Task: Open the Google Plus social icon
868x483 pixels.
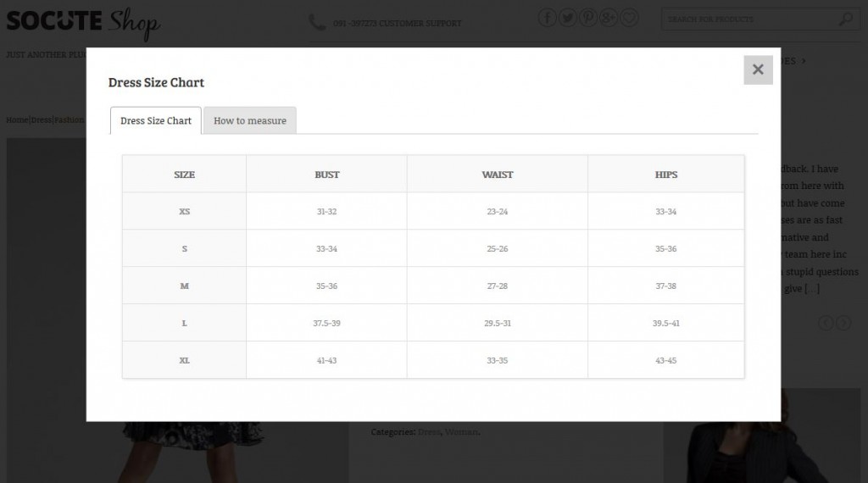Action: [x=609, y=19]
